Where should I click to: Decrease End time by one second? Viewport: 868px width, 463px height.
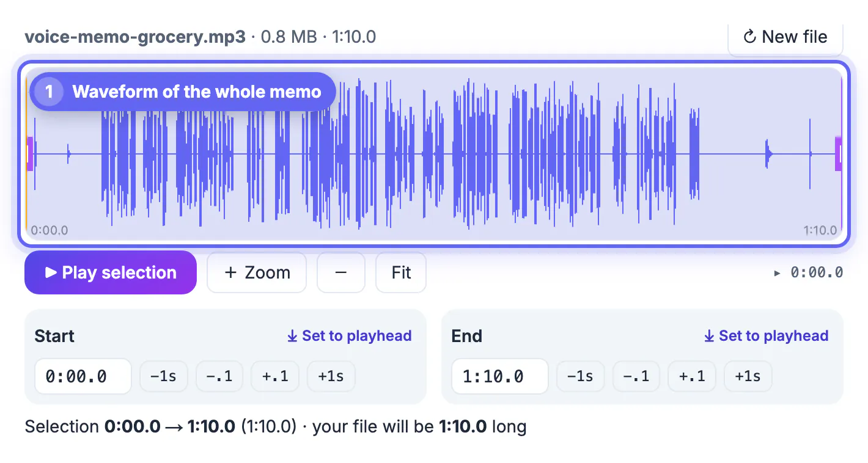click(580, 376)
